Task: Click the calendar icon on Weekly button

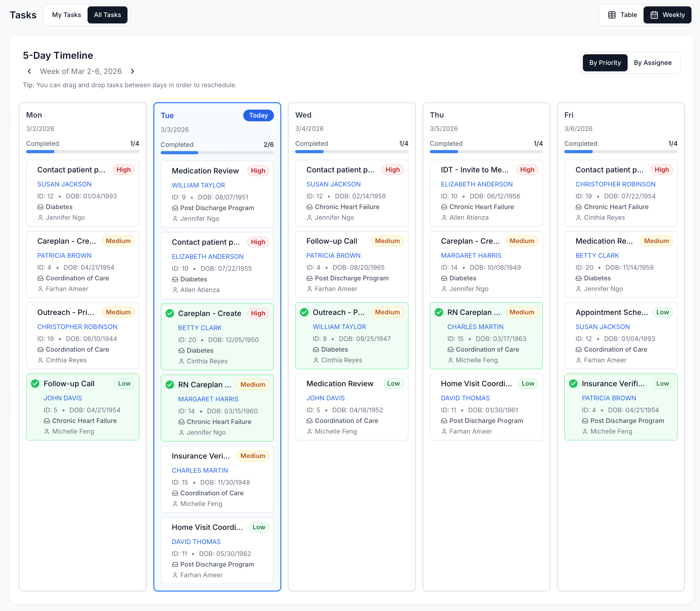Action: [654, 15]
